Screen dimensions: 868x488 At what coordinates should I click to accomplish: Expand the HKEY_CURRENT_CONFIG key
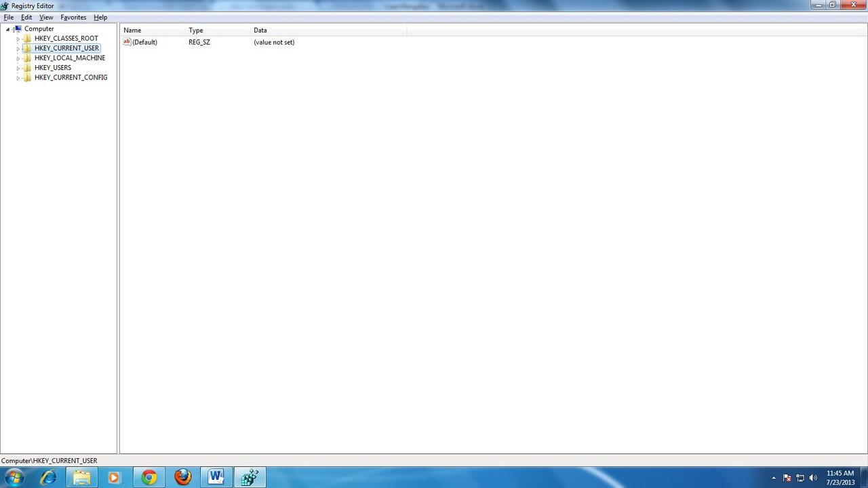(18, 78)
